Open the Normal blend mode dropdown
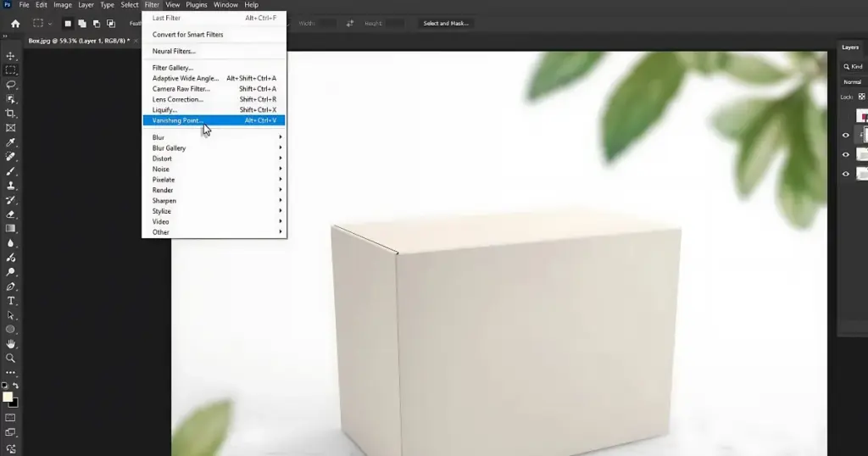Viewport: 868px width, 456px height. pyautogui.click(x=853, y=82)
